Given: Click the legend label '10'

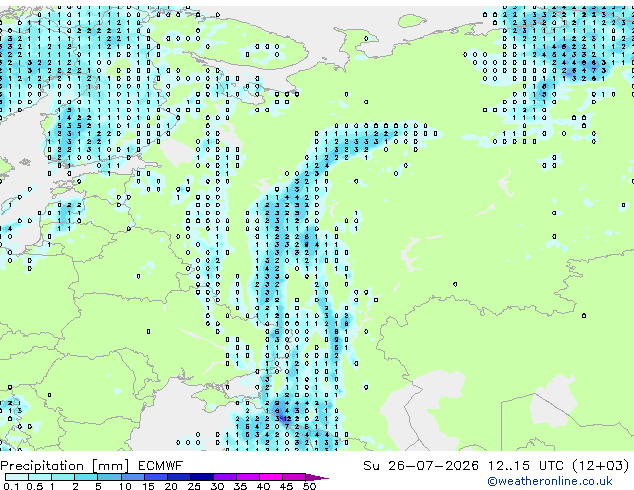Looking at the screenshot, I should coord(125,486).
